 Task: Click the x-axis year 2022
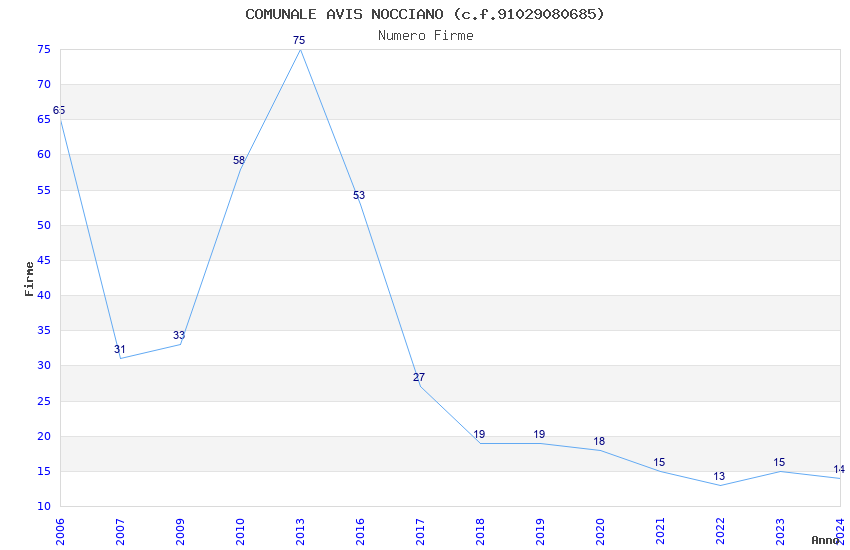click(x=720, y=532)
